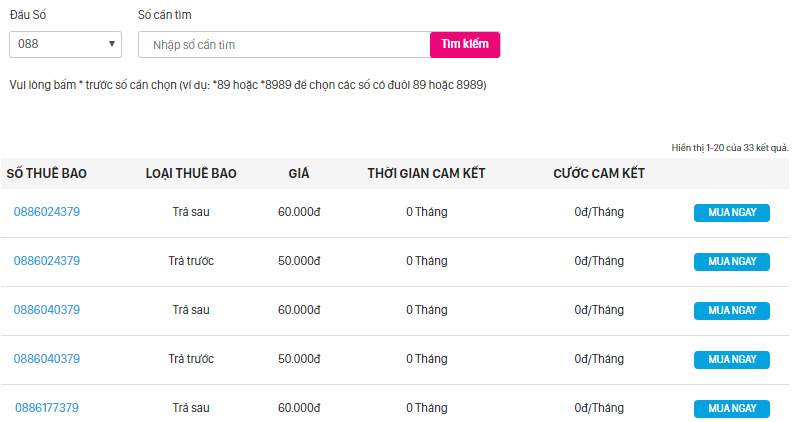Click the 'Số cần tìm' field label
The image size is (795, 422).
coord(165,15)
